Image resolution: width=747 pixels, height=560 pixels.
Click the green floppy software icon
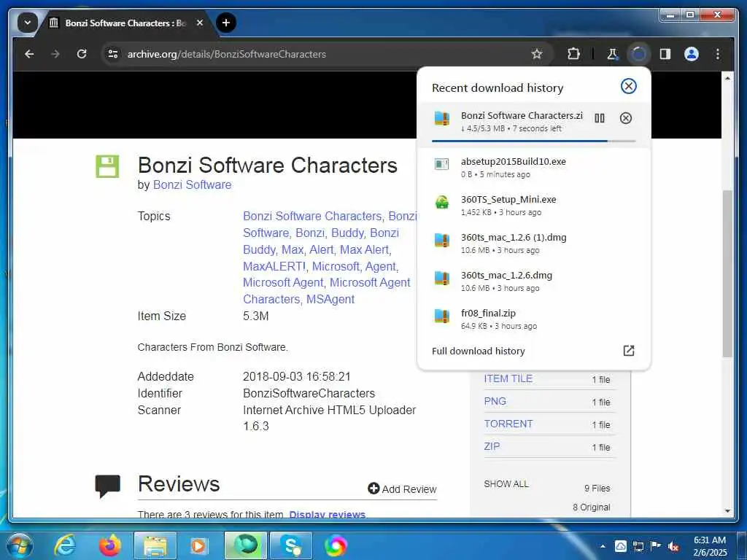[107, 166]
